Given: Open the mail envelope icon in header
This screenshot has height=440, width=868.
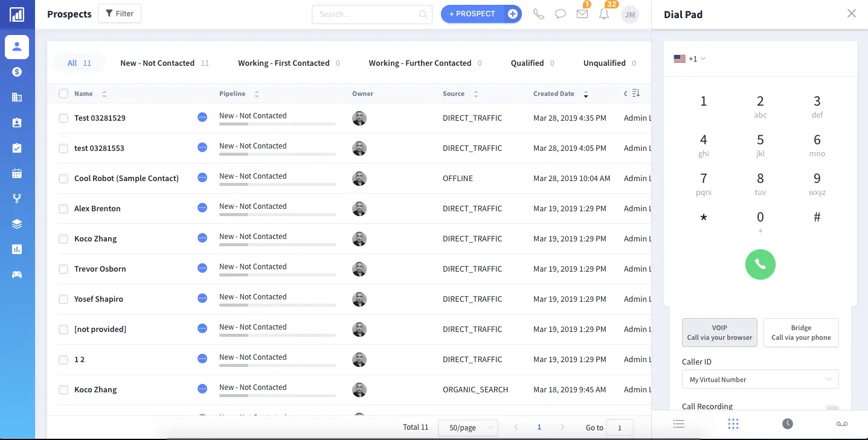Looking at the screenshot, I should pos(582,14).
